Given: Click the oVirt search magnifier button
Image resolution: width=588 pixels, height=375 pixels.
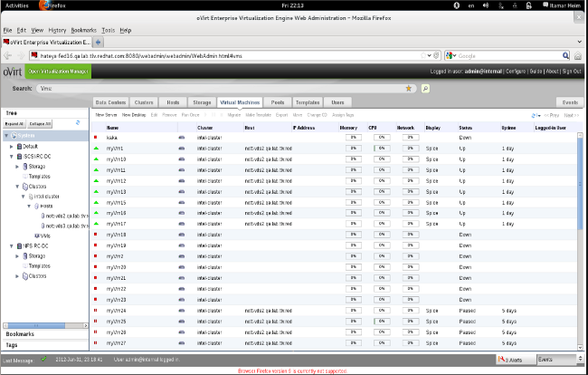Looking at the screenshot, I should (x=425, y=89).
